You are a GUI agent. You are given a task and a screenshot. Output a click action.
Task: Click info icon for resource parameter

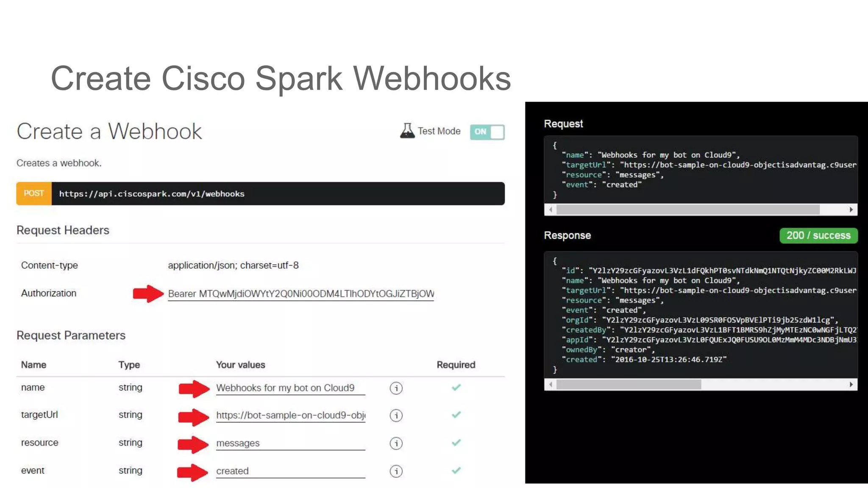[396, 444]
